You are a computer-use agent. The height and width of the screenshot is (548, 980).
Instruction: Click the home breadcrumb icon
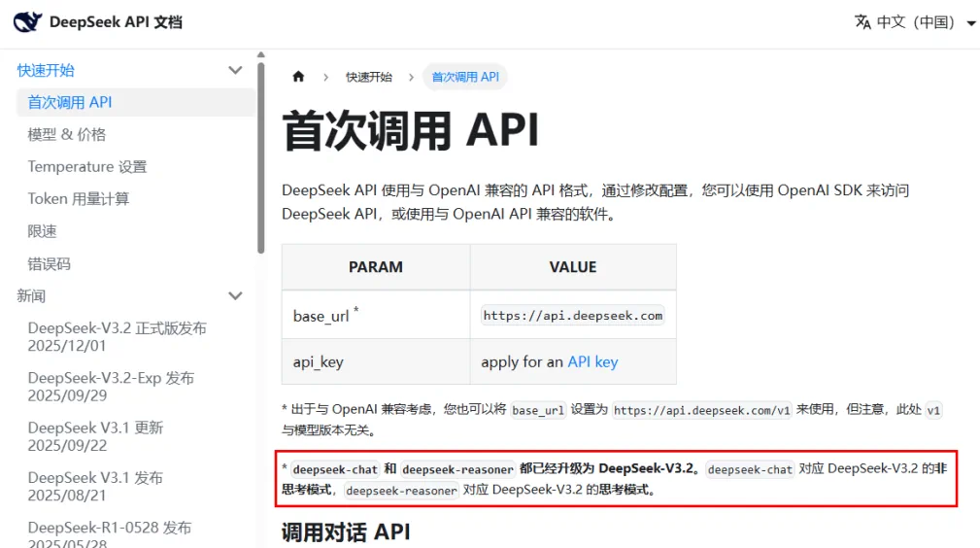pos(298,77)
